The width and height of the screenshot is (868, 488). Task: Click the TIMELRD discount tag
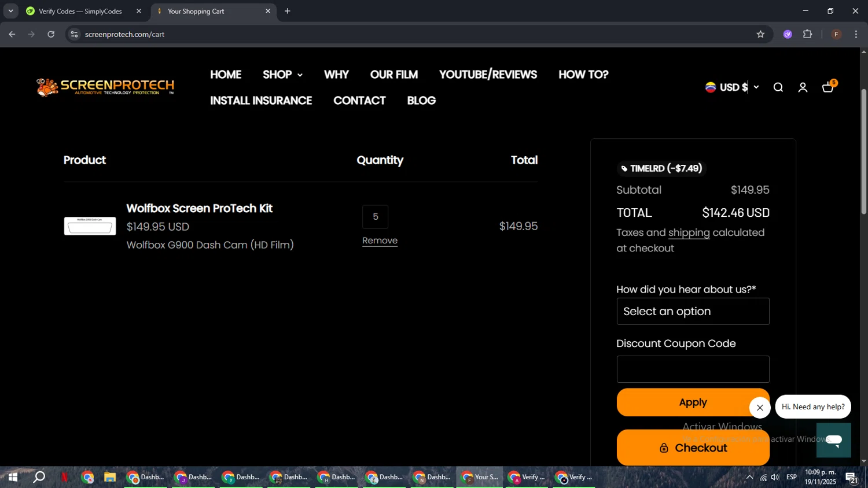click(661, 168)
